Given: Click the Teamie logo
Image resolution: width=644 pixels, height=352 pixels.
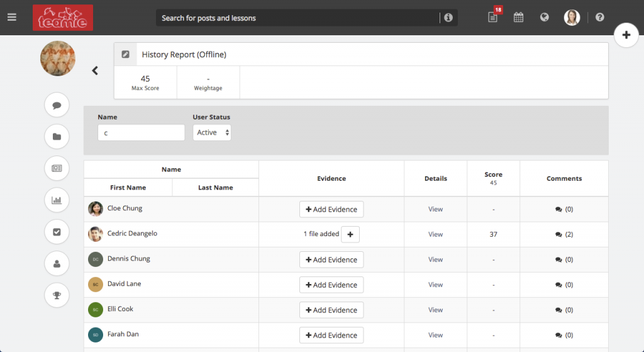Looking at the screenshot, I should [x=63, y=18].
